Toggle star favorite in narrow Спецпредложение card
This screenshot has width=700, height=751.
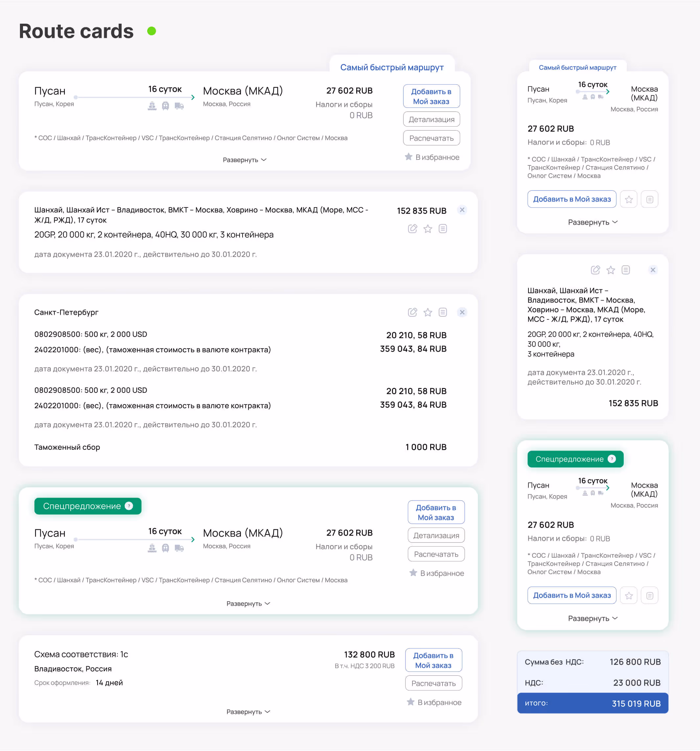[628, 595]
